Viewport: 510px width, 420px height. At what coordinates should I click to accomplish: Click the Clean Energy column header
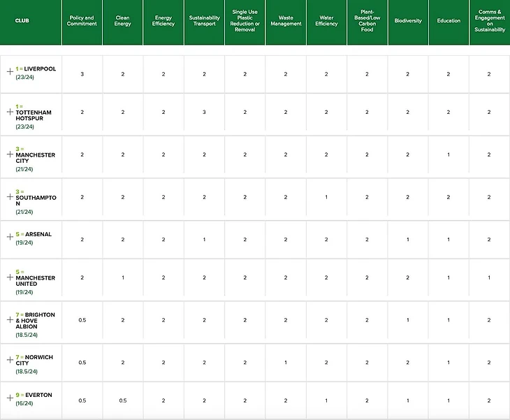tap(123, 20)
